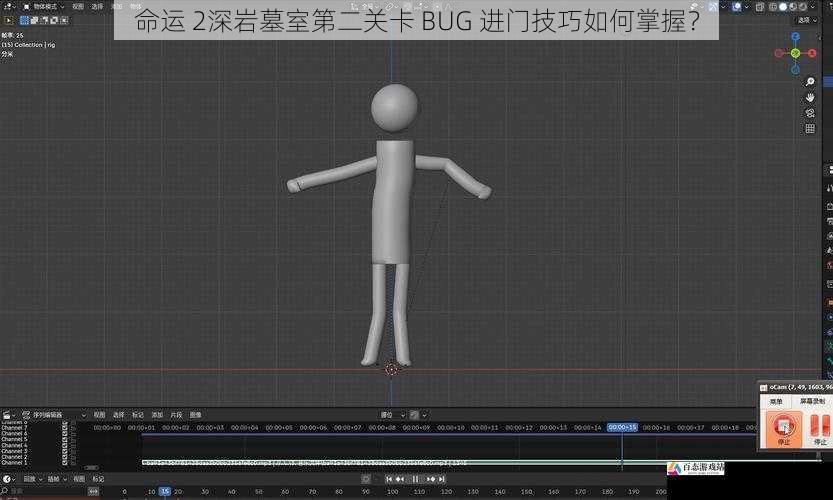Open the oCam 菜单 tab
Image resolution: width=833 pixels, height=500 pixels.
coord(776,401)
